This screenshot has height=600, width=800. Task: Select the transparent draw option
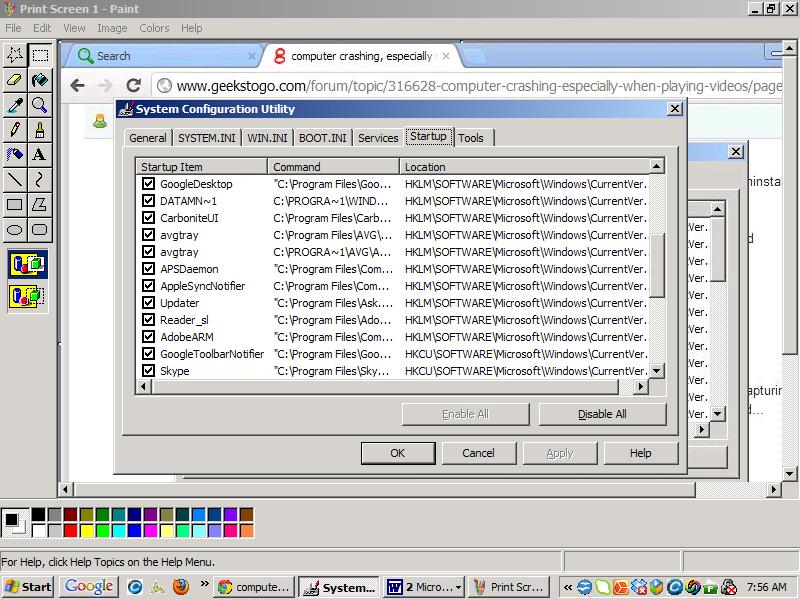tap(28, 296)
